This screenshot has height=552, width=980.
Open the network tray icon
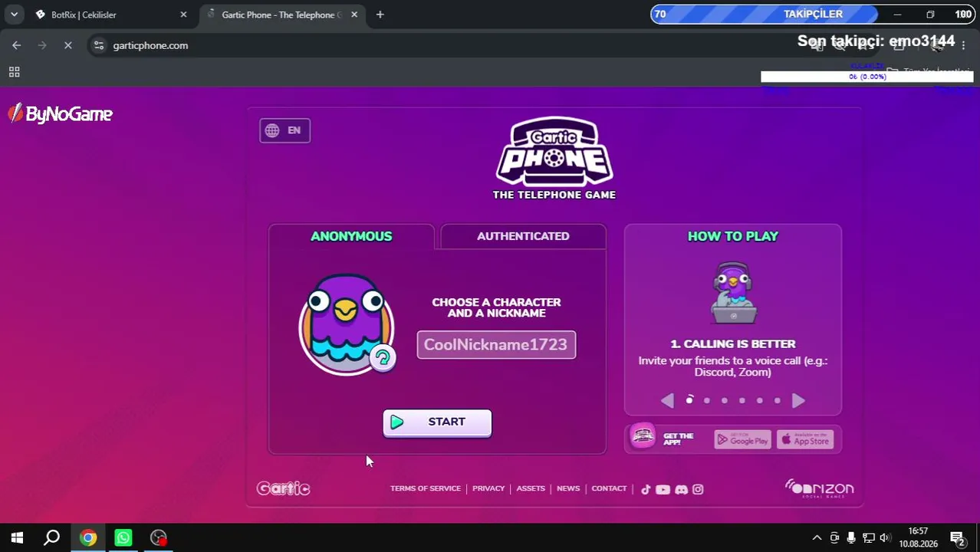point(868,538)
